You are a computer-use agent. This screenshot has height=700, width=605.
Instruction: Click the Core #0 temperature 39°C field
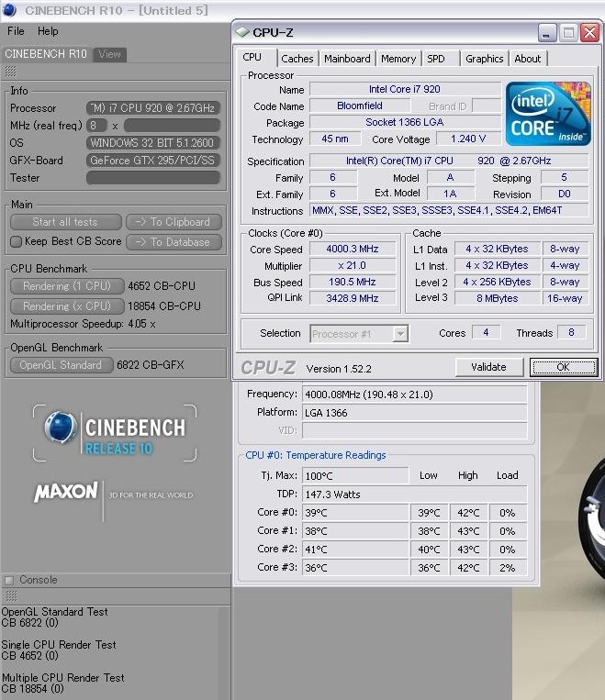(x=355, y=513)
